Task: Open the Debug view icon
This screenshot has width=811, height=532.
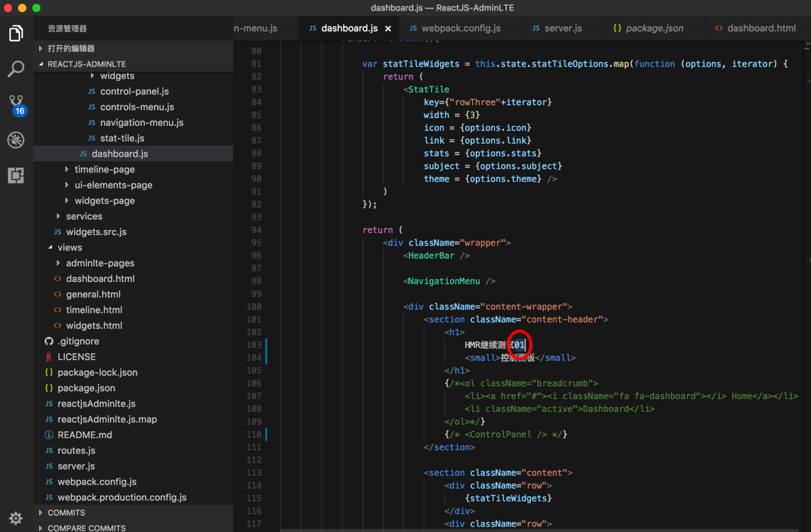Action: coord(16,140)
